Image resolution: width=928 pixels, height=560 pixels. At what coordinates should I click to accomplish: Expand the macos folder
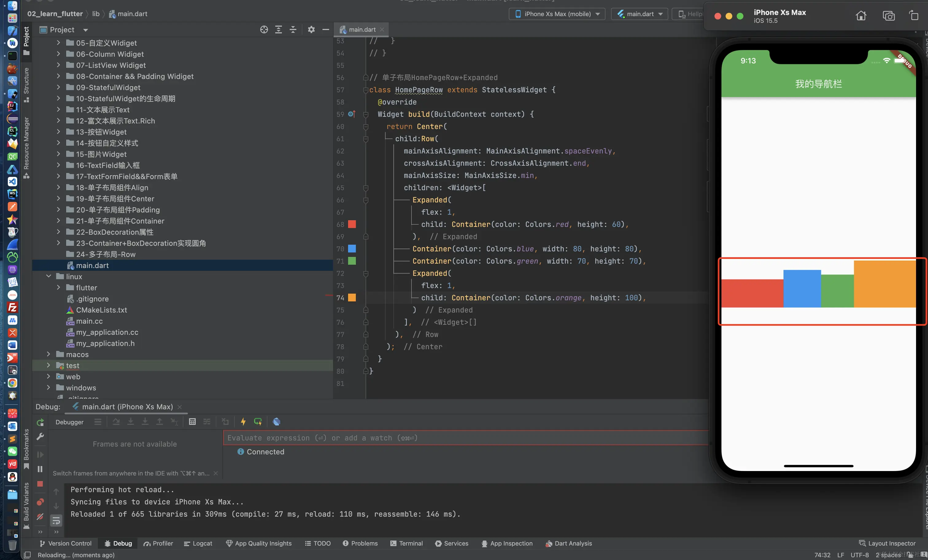point(48,354)
